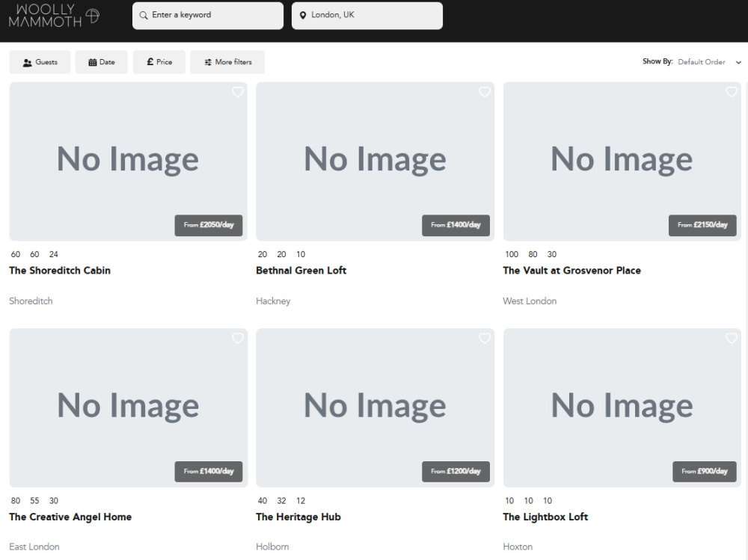
Task: Favorite The Lightbox Loft heart icon
Action: [x=732, y=338]
